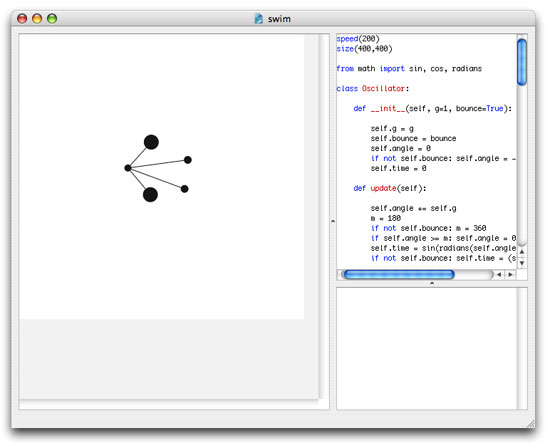
Task: Click the yellow minimize window button
Action: (x=37, y=19)
